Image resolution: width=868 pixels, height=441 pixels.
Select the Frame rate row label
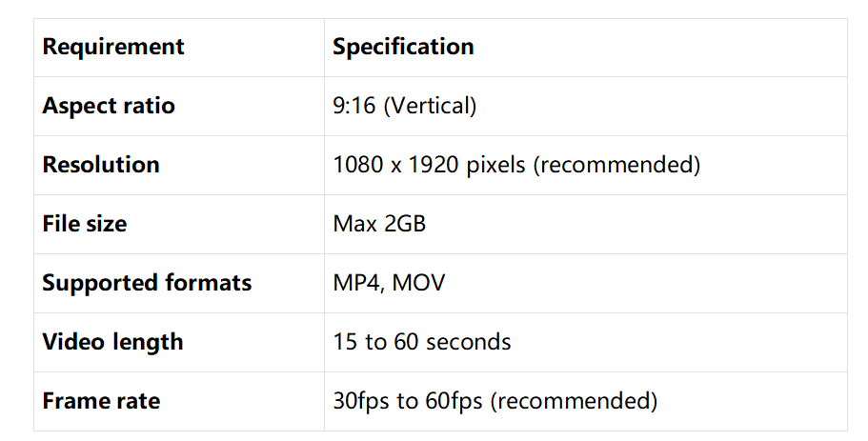101,401
